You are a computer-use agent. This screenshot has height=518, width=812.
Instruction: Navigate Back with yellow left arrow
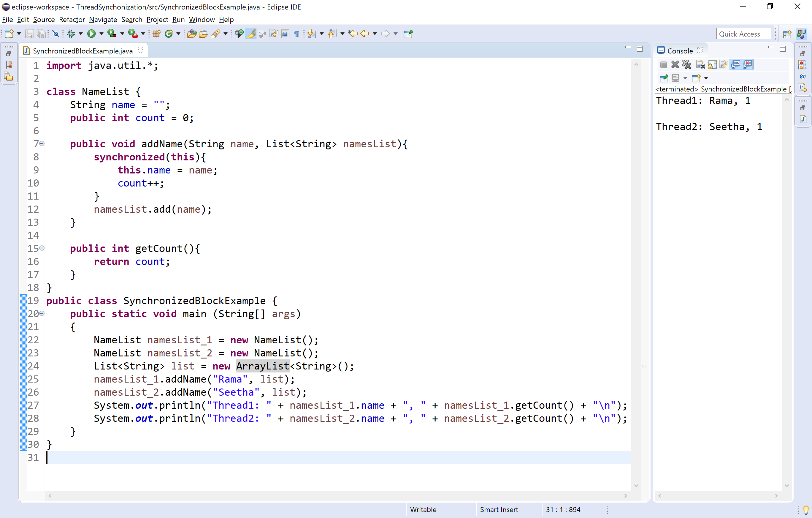[364, 34]
